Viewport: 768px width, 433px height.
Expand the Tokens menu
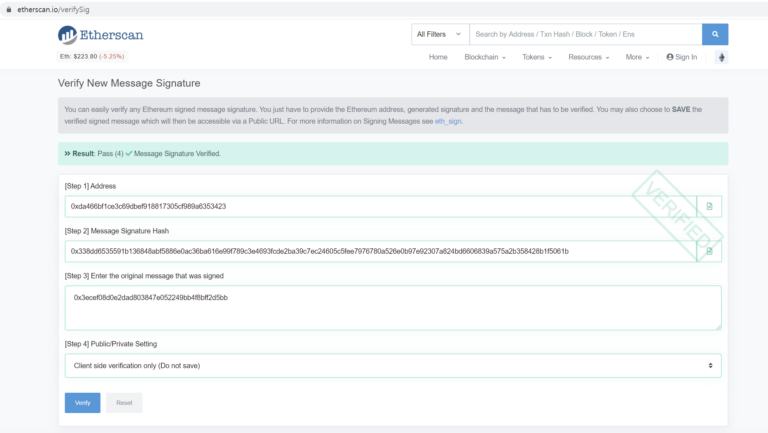[540, 57]
